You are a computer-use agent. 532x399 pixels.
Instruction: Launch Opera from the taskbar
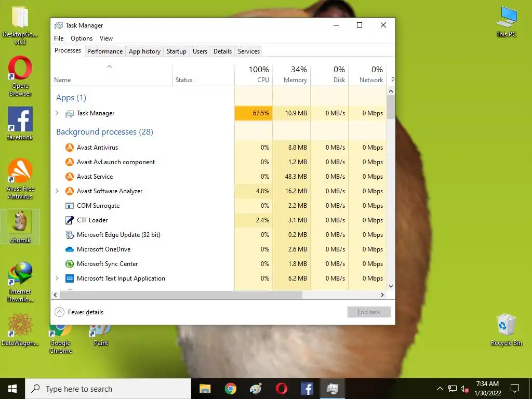pyautogui.click(x=281, y=389)
